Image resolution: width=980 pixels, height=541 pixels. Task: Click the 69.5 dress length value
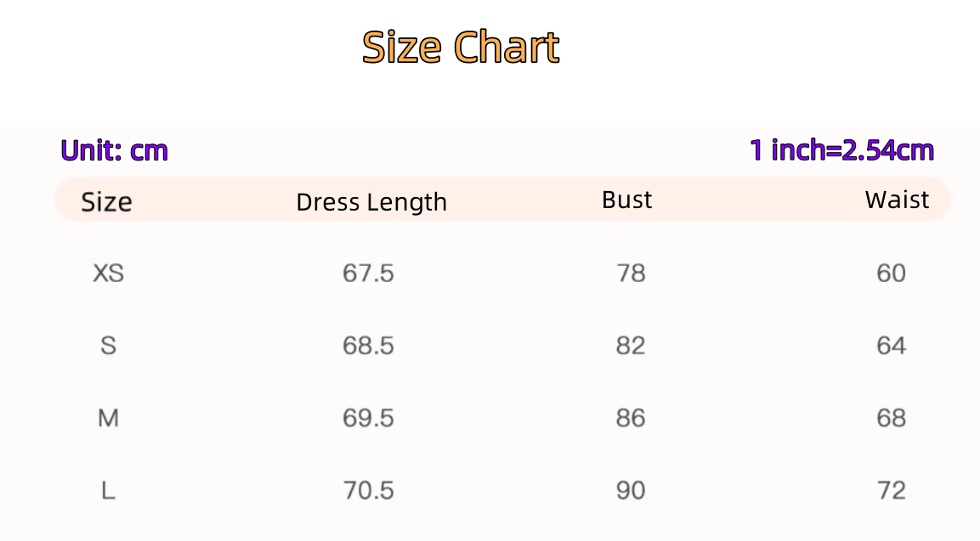tap(368, 418)
